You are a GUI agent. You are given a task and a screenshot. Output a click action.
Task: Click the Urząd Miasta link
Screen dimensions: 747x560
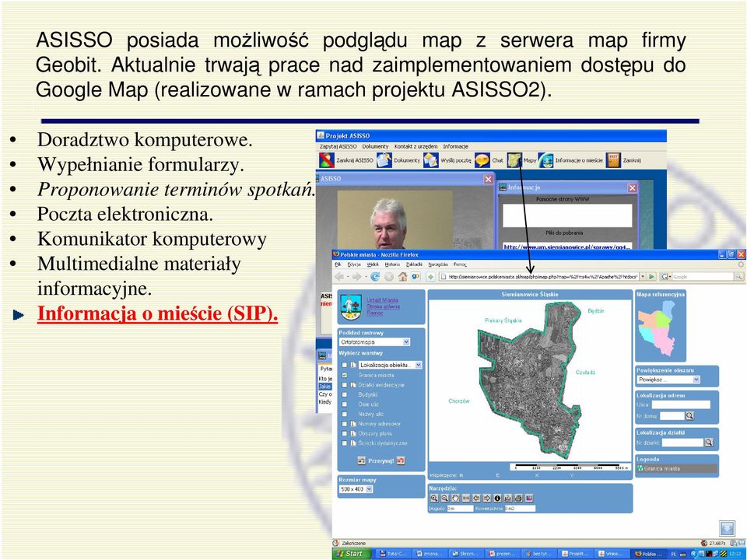coord(382,300)
